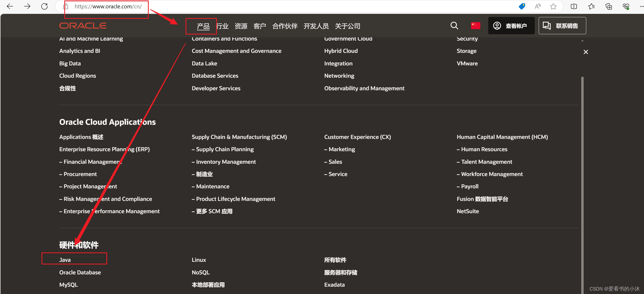644x294 pixels.
Task: Open the 本地部署应用 link
Action: point(208,285)
